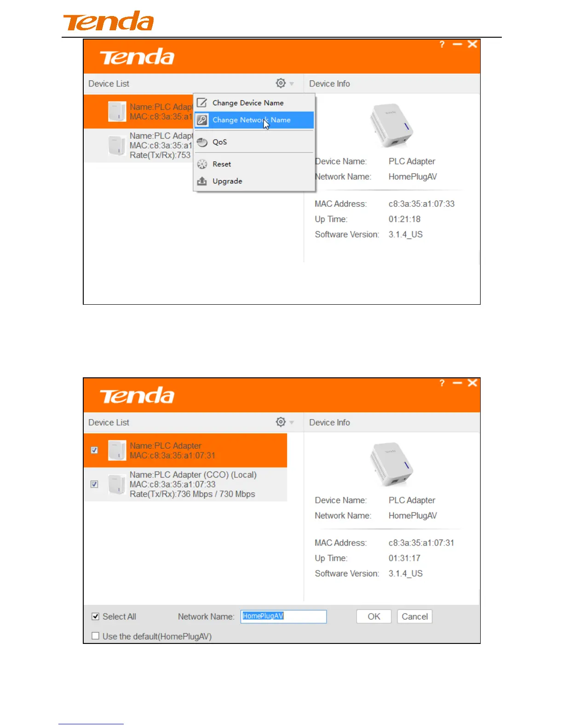Minimize the lower Tenda window

point(457,383)
